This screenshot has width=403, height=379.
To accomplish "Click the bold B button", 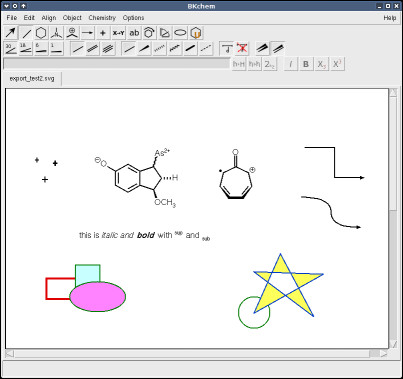I will click(x=306, y=64).
